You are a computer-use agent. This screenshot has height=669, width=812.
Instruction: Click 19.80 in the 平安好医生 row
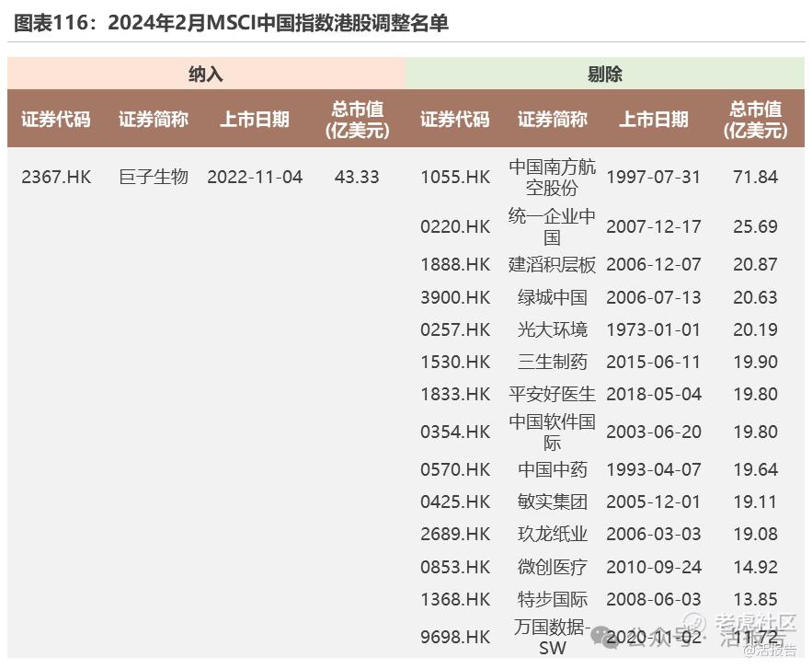[756, 395]
